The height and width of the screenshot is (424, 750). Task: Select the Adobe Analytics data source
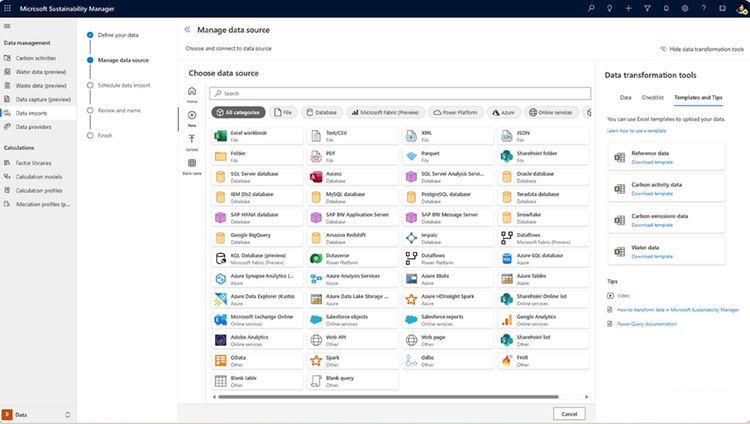(257, 340)
